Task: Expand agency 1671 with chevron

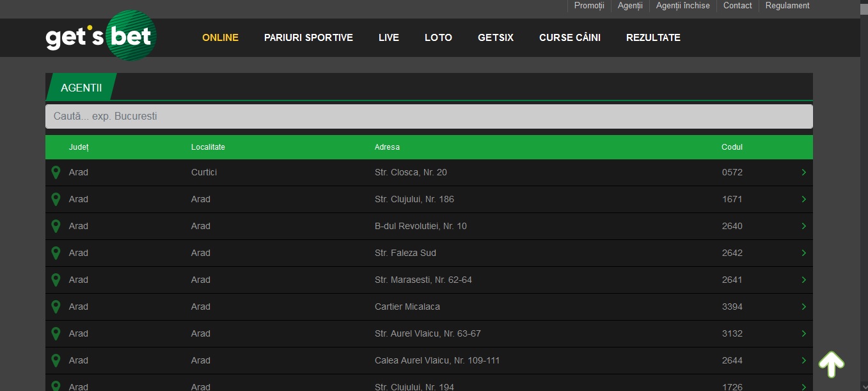Action: click(803, 199)
